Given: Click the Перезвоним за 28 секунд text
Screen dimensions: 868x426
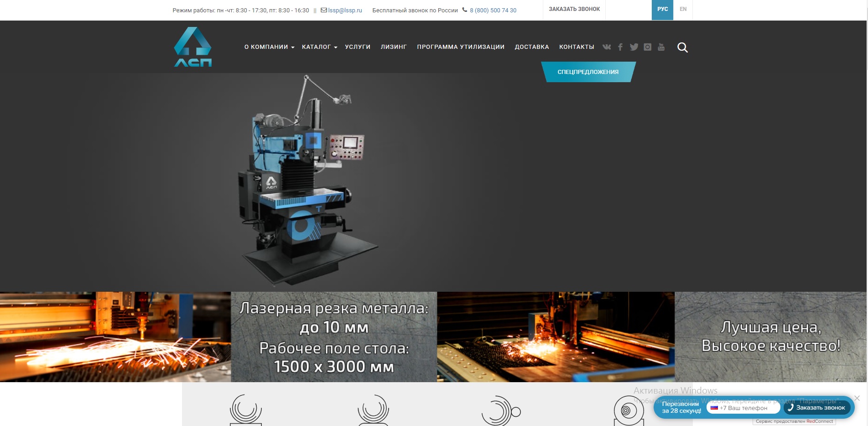Looking at the screenshot, I should (x=681, y=407).
